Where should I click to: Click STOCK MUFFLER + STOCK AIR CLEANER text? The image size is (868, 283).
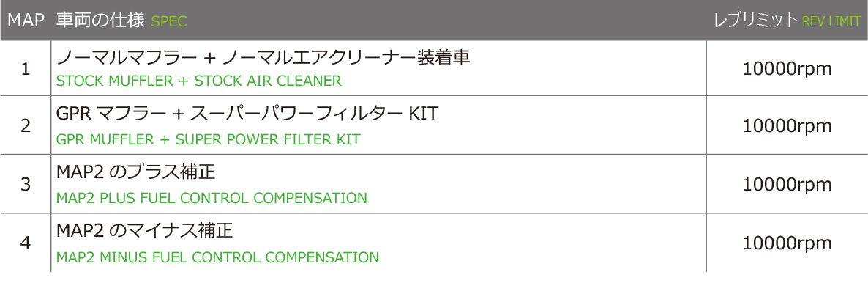[199, 81]
